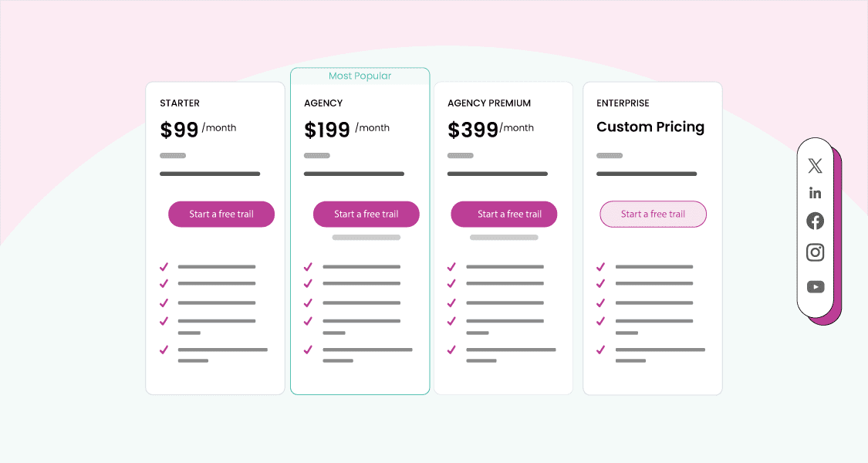Select the Most Popular badge label

pos(360,76)
